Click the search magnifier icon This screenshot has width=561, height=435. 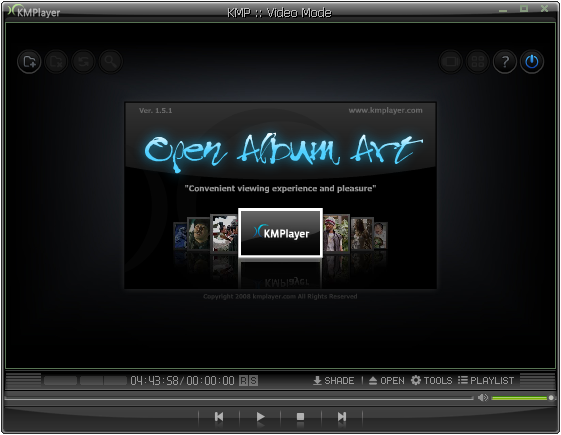coord(111,62)
